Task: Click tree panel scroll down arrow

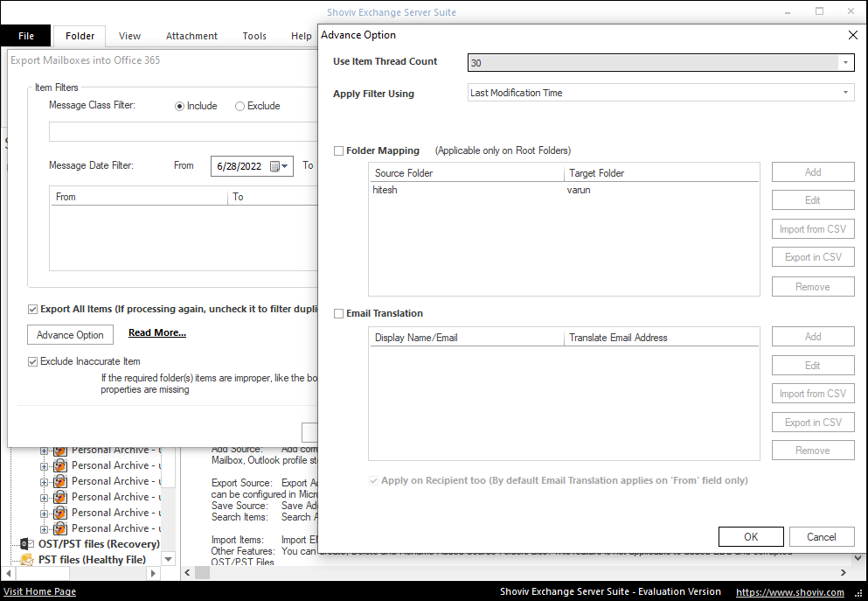Action: [x=169, y=559]
